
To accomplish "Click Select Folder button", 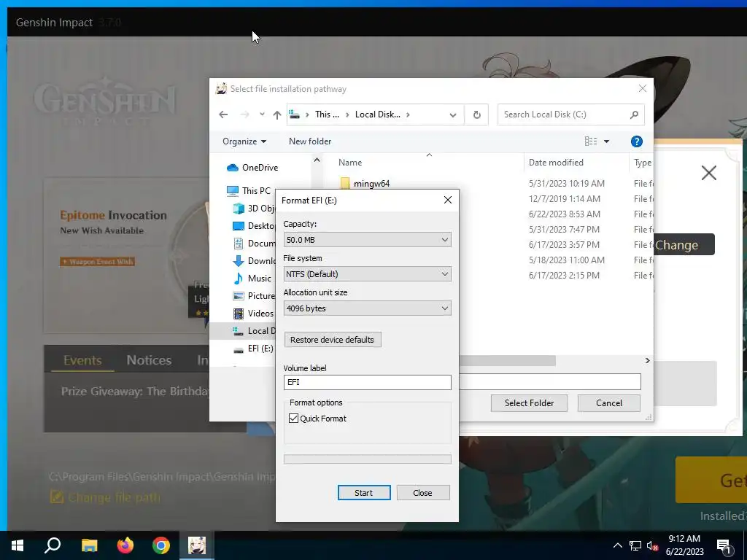I will pos(530,403).
